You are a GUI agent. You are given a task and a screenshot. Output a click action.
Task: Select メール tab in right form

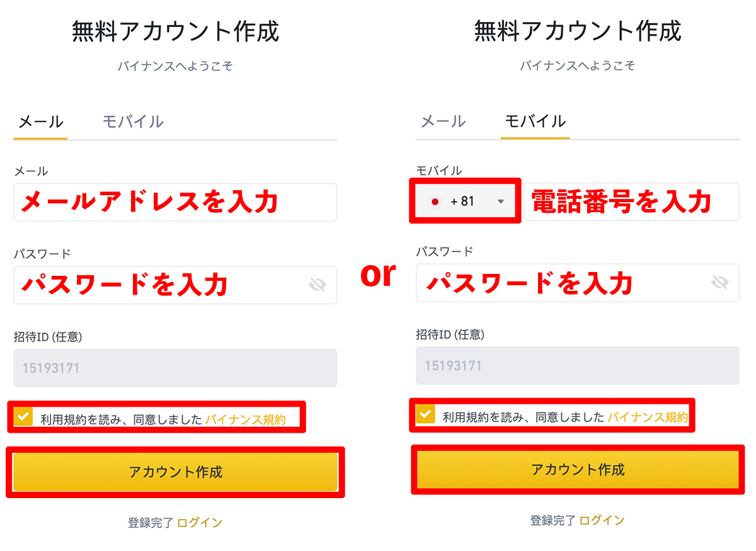coord(443,122)
